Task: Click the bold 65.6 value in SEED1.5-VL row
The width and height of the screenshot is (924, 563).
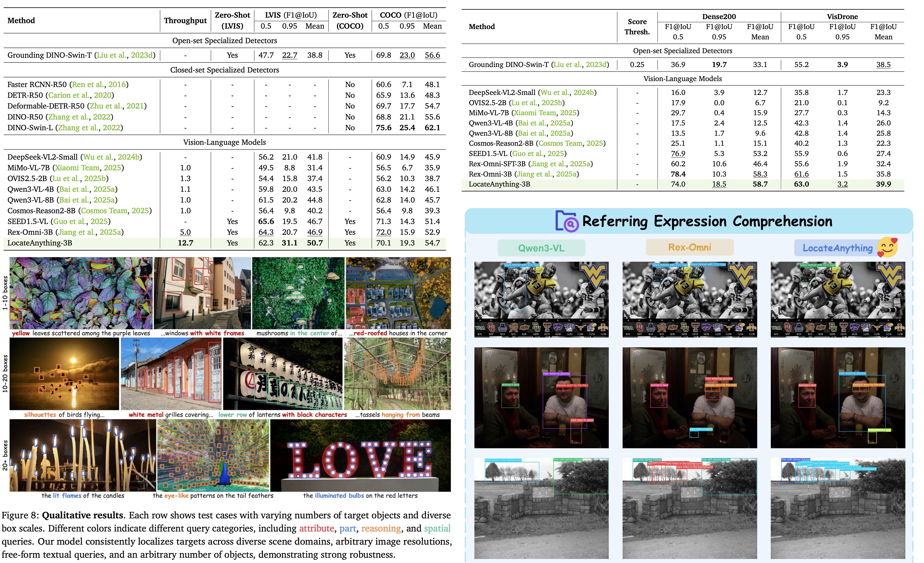Action: point(266,222)
